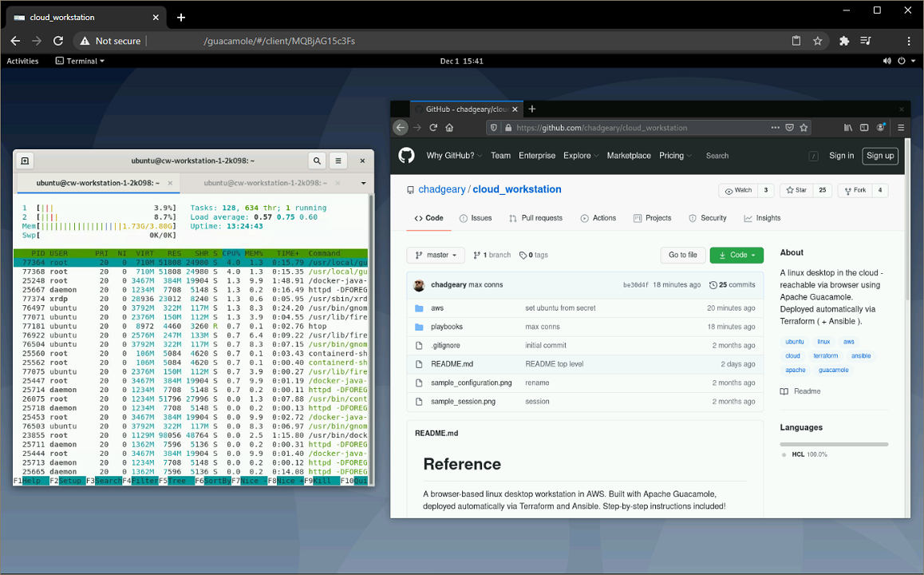Open the Firefox hamburger menu
This screenshot has height=575, width=924.
coord(900,128)
